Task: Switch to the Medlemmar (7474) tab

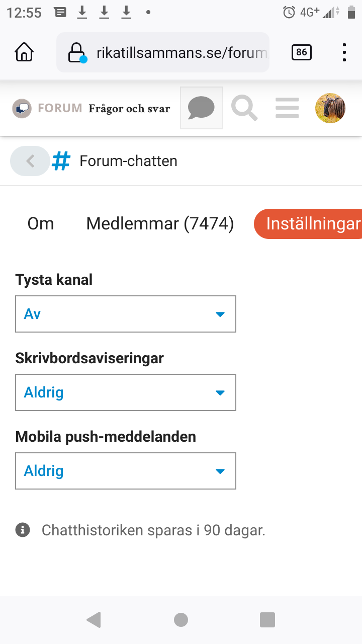Action: [x=160, y=223]
